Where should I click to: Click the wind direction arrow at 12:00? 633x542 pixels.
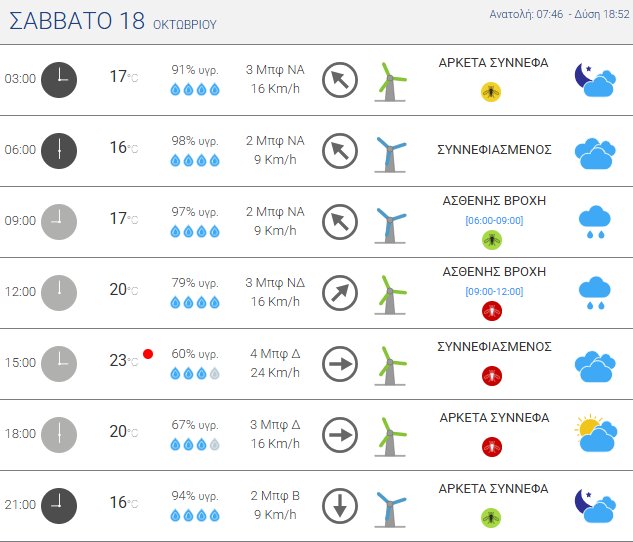340,292
